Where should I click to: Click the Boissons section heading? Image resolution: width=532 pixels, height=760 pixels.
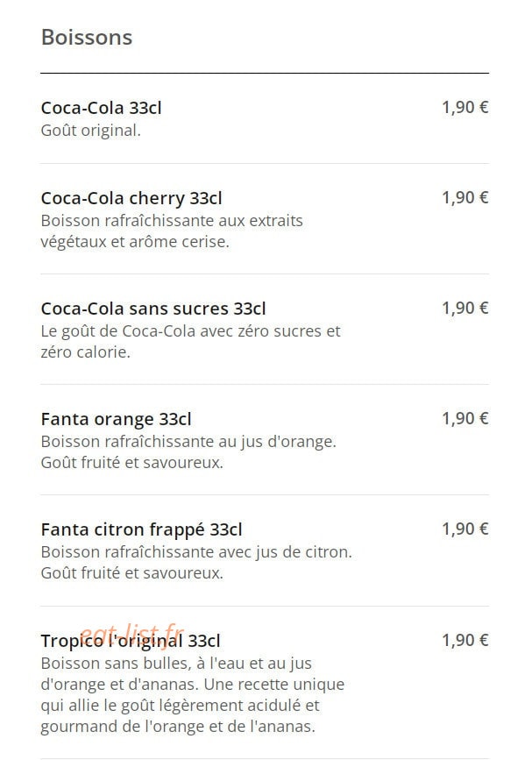coord(87,38)
